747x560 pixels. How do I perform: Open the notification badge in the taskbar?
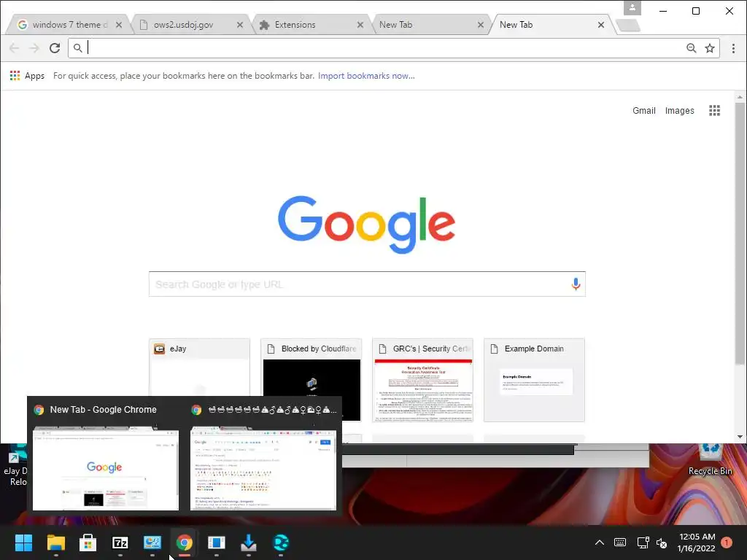click(727, 542)
